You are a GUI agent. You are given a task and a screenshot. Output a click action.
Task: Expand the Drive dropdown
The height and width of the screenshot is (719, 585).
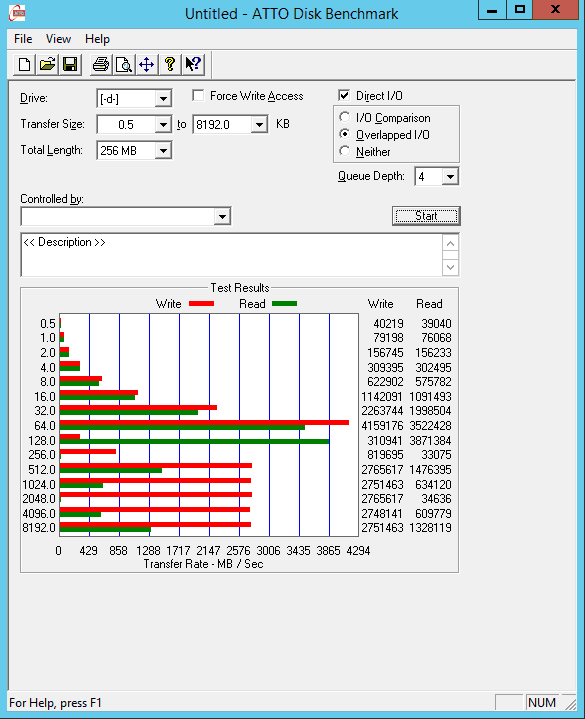pos(163,99)
